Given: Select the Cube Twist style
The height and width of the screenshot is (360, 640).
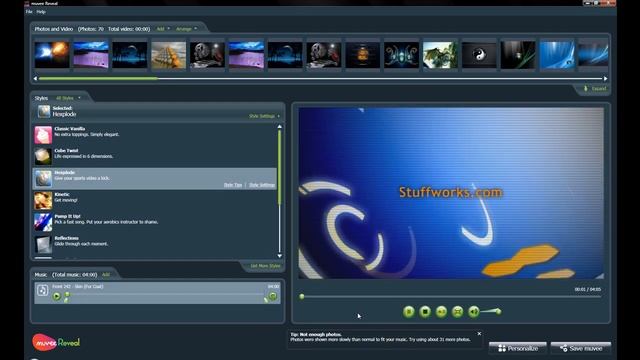Looking at the screenshot, I should point(154,156).
